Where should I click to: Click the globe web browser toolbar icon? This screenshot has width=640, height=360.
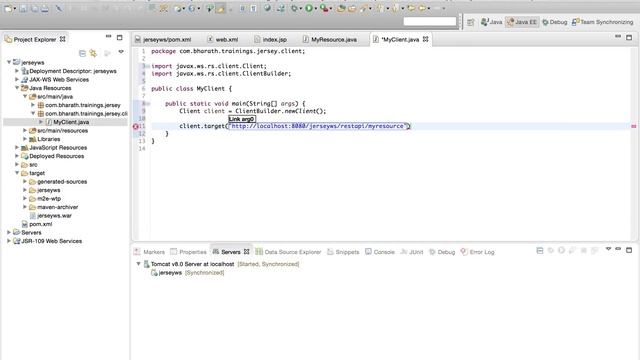tap(267, 8)
